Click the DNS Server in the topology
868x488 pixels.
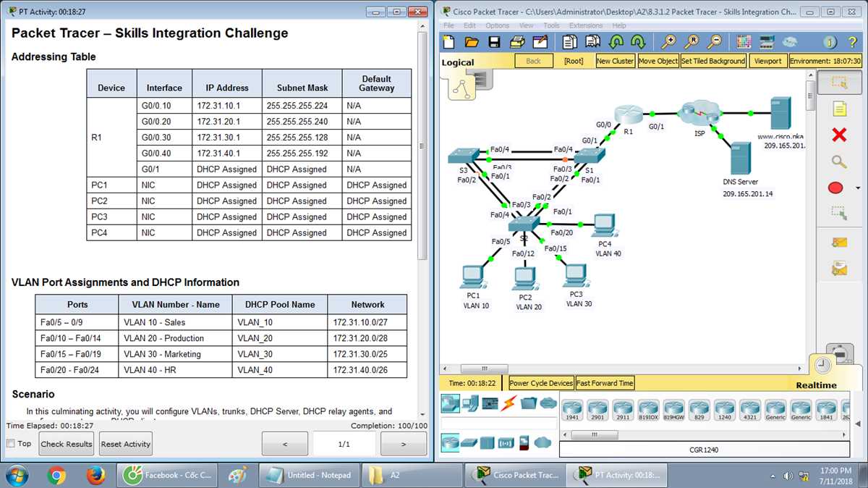tap(740, 158)
